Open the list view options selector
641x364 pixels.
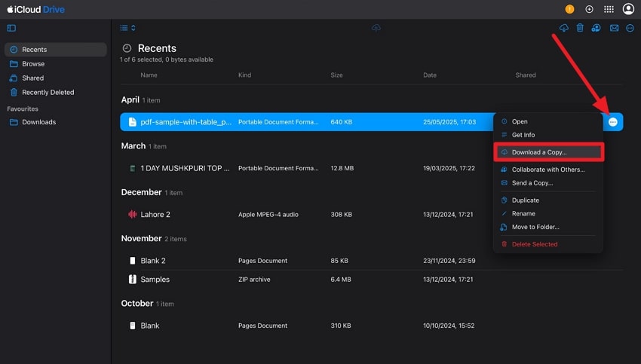[x=127, y=28]
